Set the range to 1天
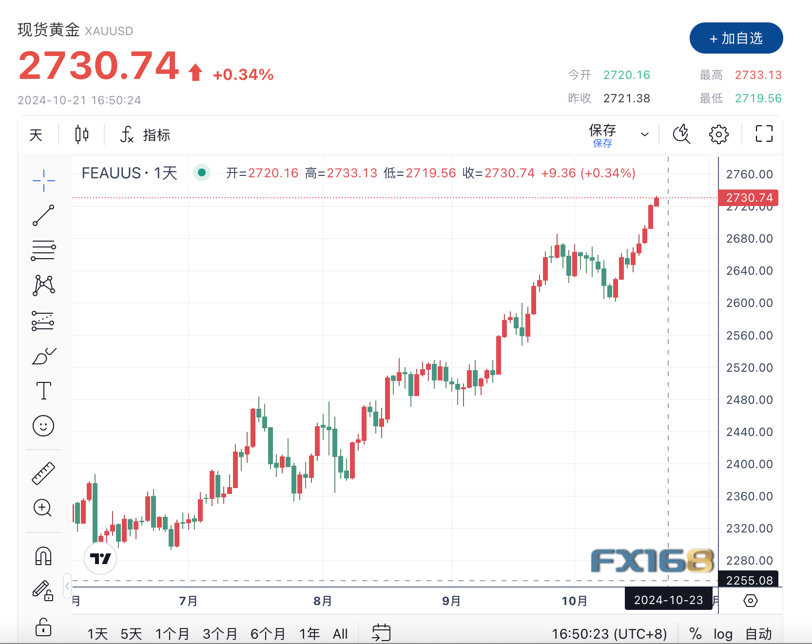The width and height of the screenshot is (812, 644). (97, 634)
